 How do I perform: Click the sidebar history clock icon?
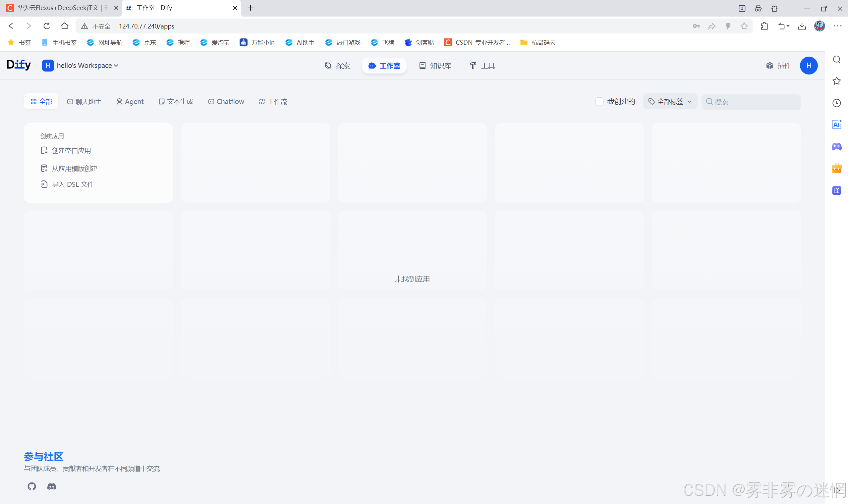836,103
